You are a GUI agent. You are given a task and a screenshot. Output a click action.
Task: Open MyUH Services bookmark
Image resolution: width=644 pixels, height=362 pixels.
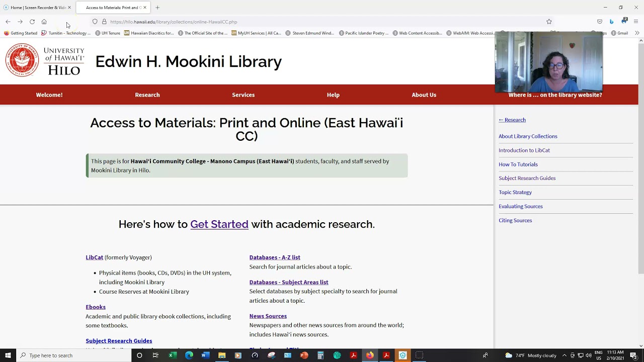click(256, 33)
